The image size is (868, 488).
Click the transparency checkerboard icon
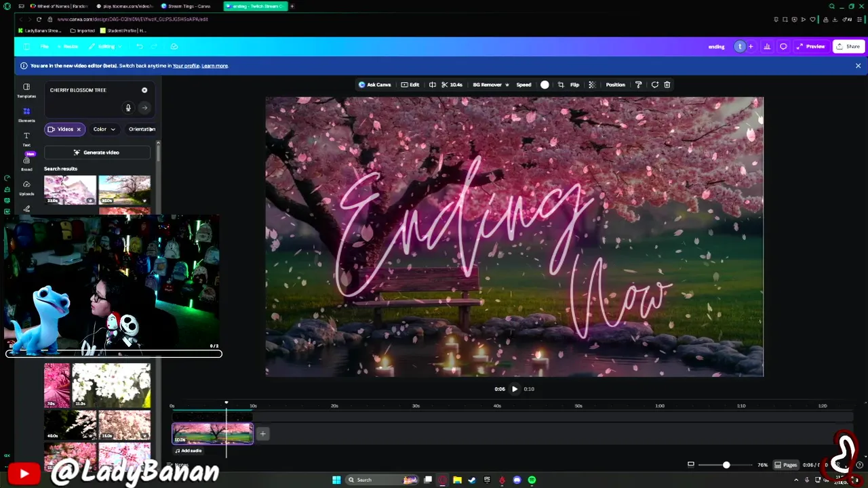point(592,85)
